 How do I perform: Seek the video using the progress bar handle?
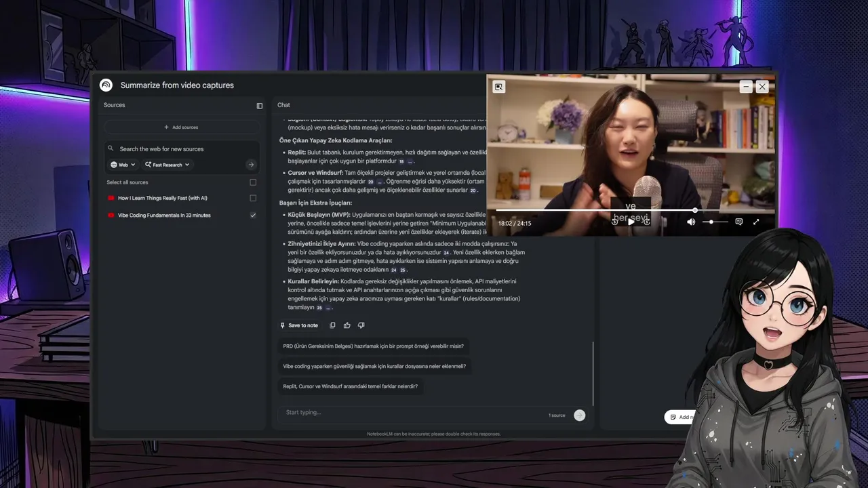point(695,210)
